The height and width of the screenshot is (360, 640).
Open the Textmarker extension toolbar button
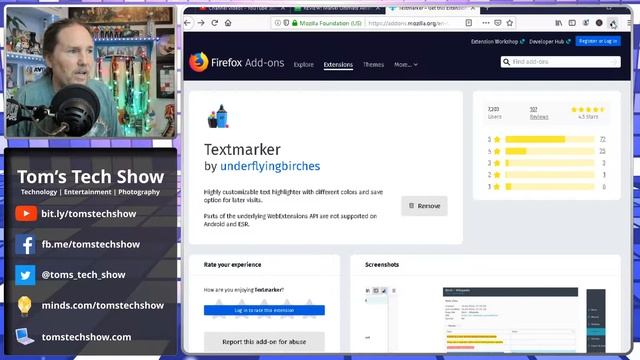[613, 23]
